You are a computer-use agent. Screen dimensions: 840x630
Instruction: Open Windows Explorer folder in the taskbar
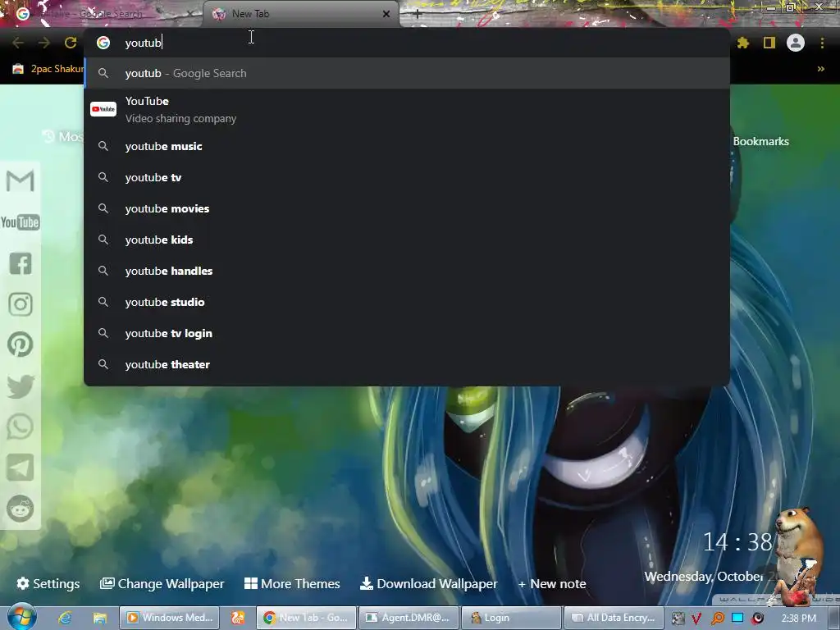(x=99, y=618)
